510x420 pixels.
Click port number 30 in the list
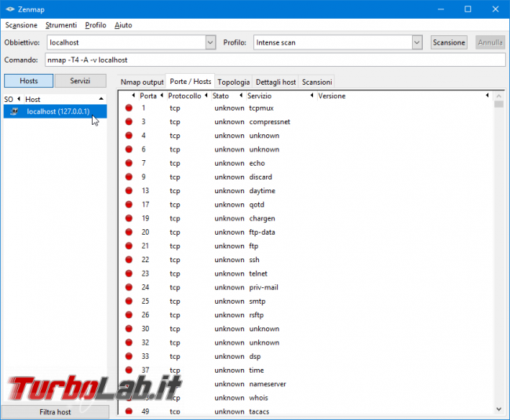click(145, 329)
